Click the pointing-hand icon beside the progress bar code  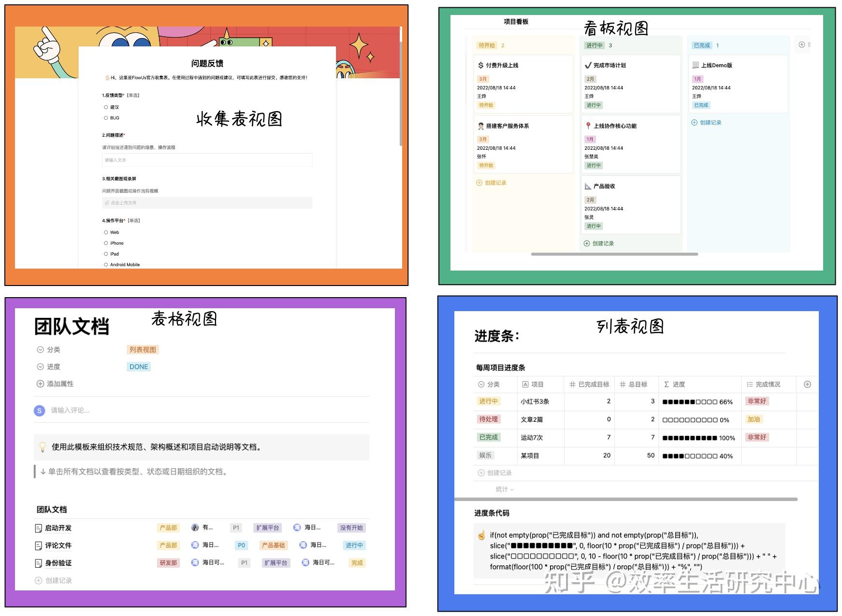(481, 535)
